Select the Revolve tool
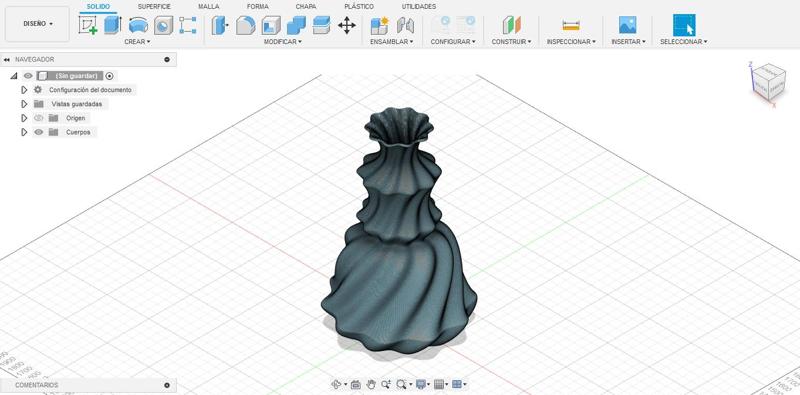This screenshot has height=395, width=800. [x=138, y=25]
